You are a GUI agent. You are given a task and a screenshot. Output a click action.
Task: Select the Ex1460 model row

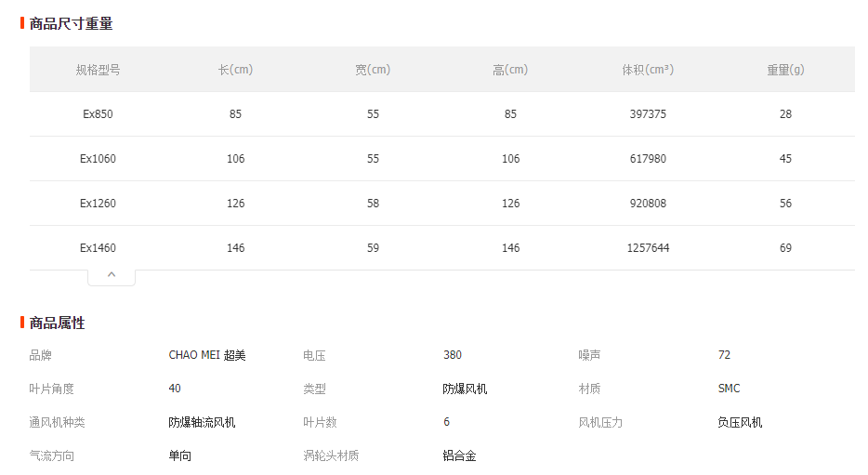[x=98, y=248]
